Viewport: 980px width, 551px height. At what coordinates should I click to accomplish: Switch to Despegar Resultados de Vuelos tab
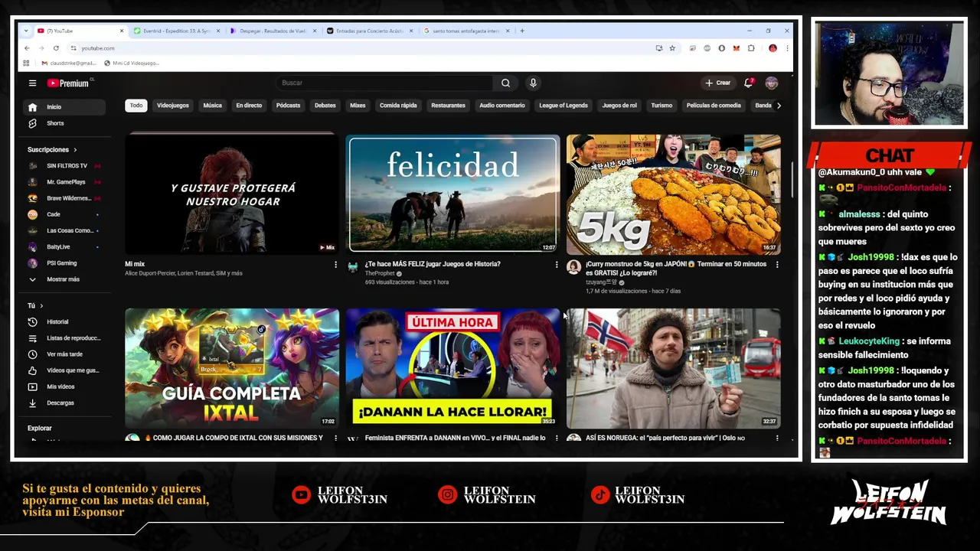273,31
